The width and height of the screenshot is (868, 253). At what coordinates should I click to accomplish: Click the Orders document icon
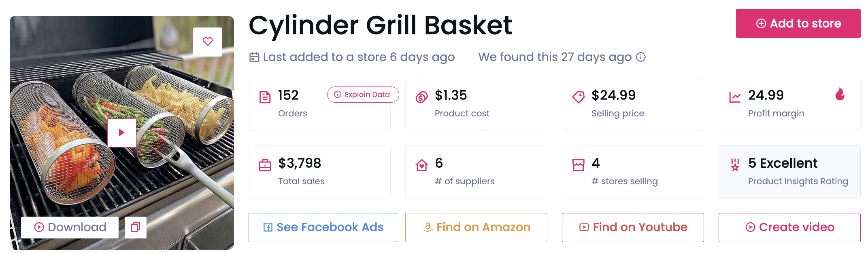tap(265, 97)
